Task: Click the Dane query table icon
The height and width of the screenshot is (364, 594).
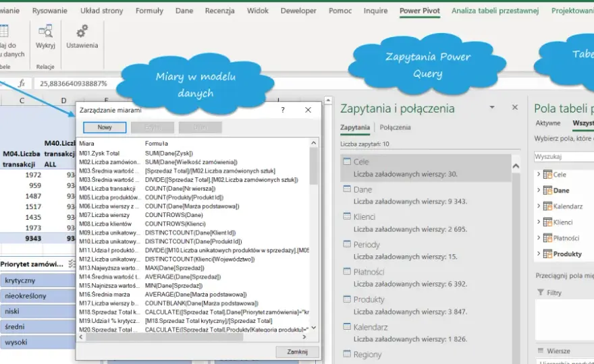Action: coord(347,189)
